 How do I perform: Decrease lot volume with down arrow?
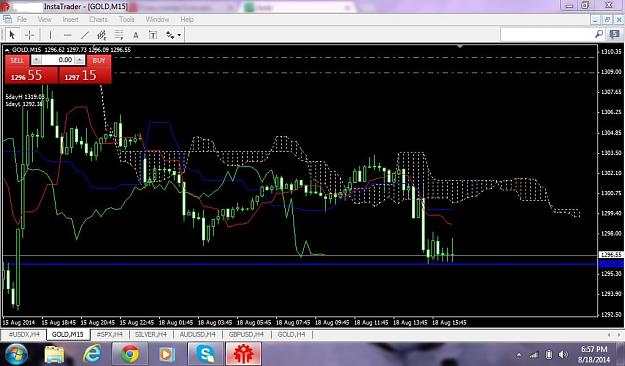point(36,60)
